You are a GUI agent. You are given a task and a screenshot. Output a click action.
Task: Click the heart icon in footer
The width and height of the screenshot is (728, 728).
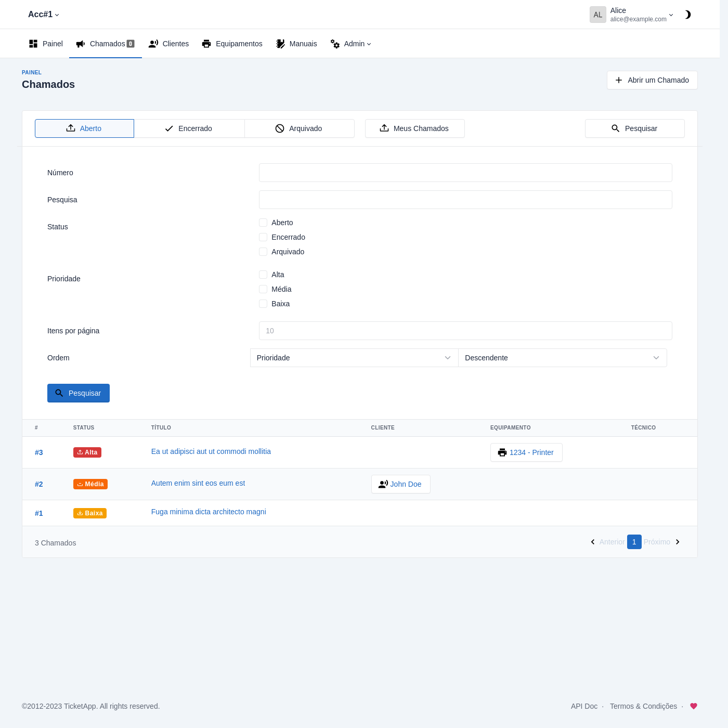click(x=694, y=706)
